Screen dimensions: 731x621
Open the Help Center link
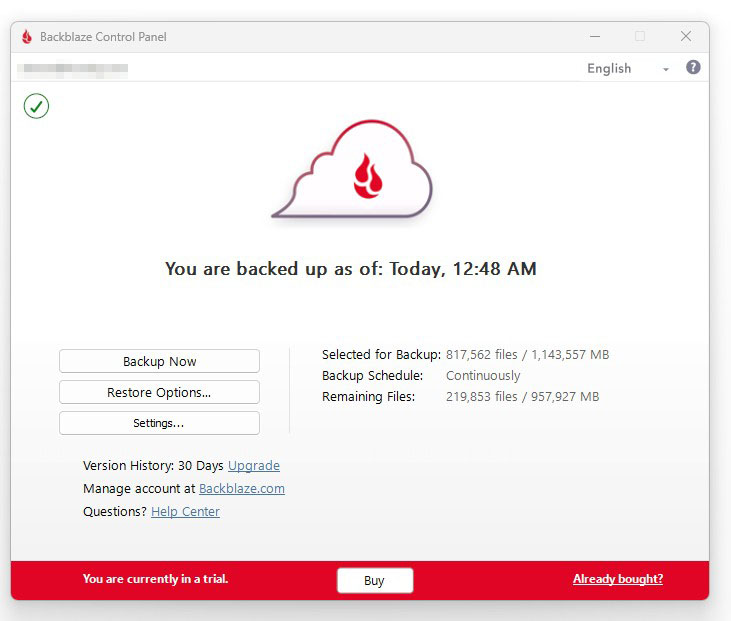pos(185,512)
